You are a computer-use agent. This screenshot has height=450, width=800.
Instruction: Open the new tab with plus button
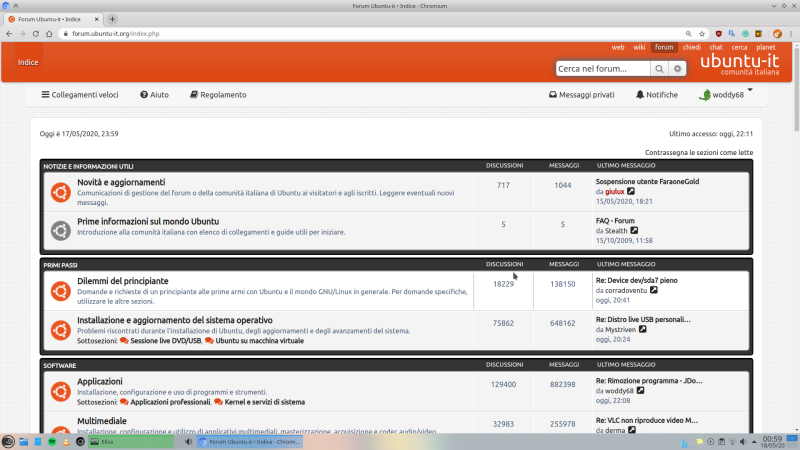click(112, 19)
